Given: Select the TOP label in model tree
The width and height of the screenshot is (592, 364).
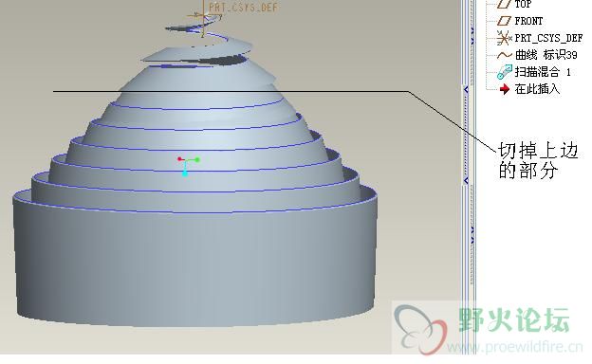Looking at the screenshot, I should coord(523,4).
